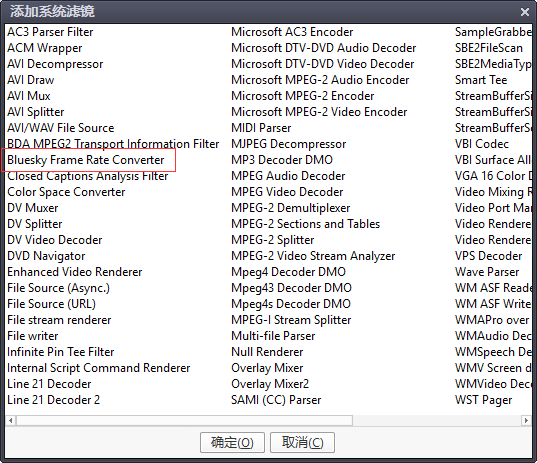Click the horizontal scrollbar left arrow
537x463 pixels.
tap(11, 420)
